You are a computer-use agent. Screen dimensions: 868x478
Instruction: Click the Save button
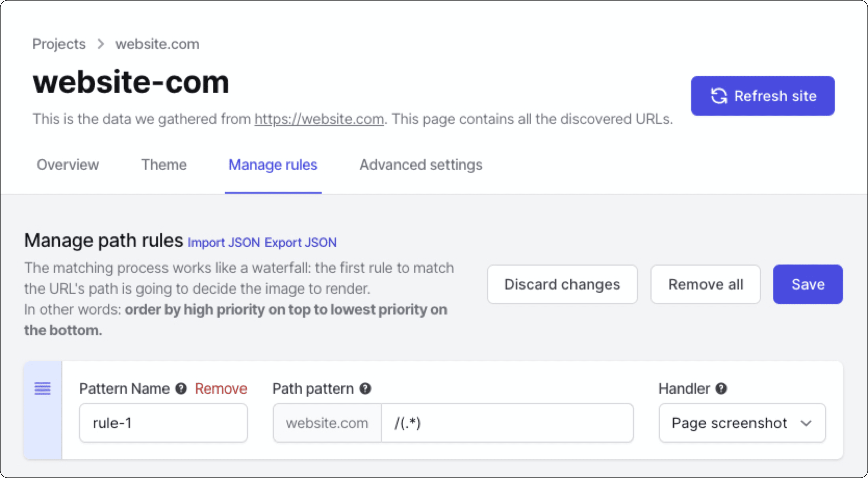[807, 285]
